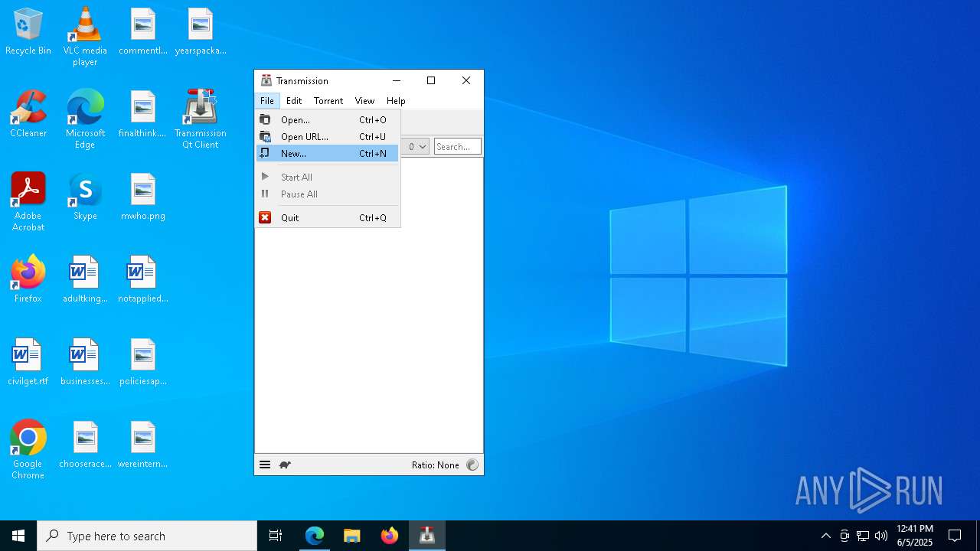
Task: Launch Firefox from the taskbar
Action: point(390,536)
